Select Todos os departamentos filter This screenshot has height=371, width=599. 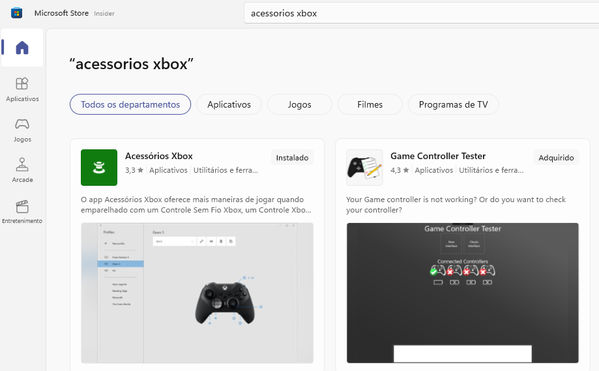pyautogui.click(x=130, y=104)
